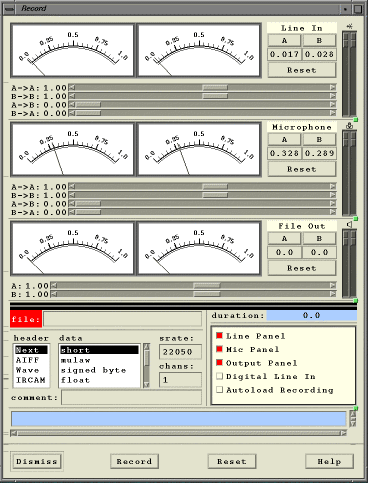This screenshot has height=483, width=368.
Task: Click the Line In A->B slider thumb
Action: coord(88,105)
